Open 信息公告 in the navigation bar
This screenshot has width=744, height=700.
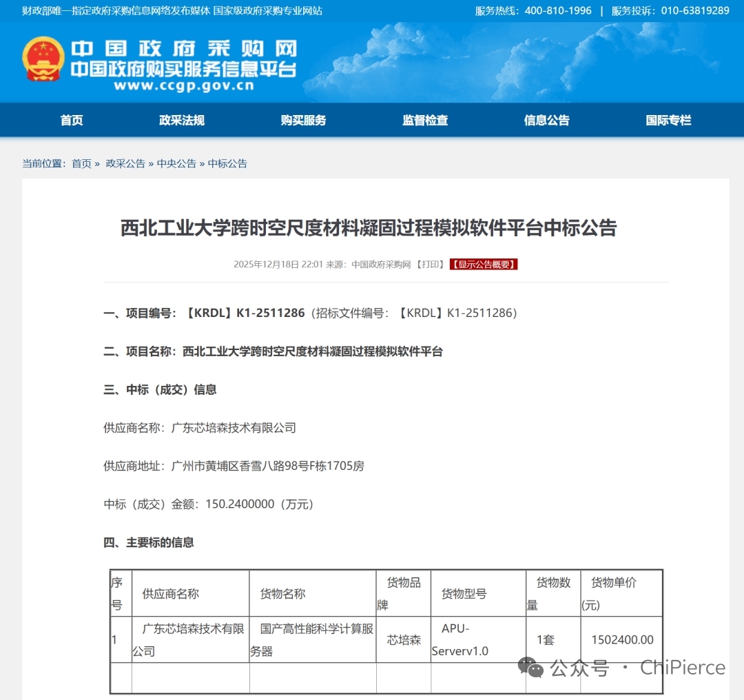pos(546,120)
